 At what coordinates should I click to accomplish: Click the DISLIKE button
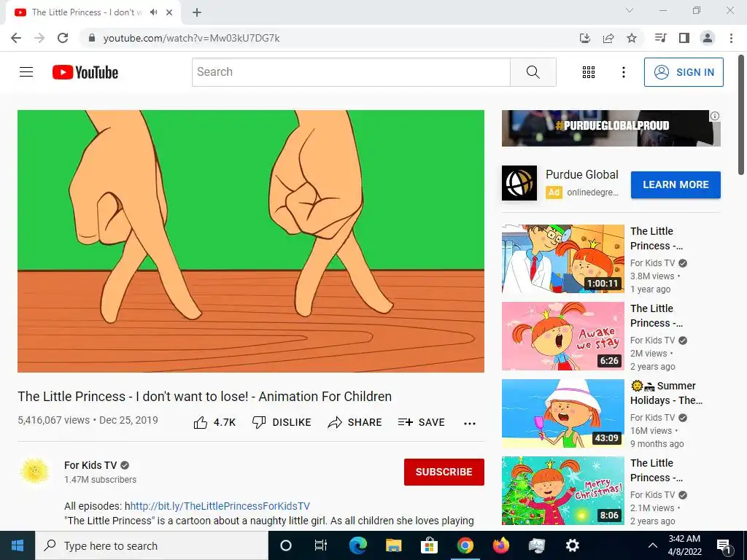coord(282,422)
